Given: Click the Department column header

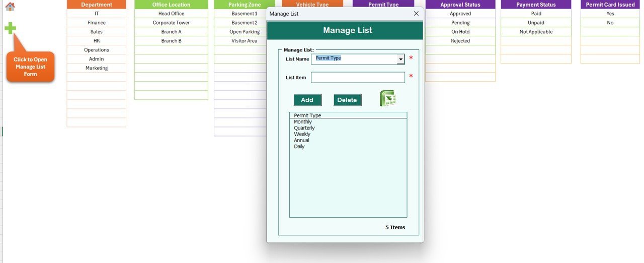Looking at the screenshot, I should 97,5.
